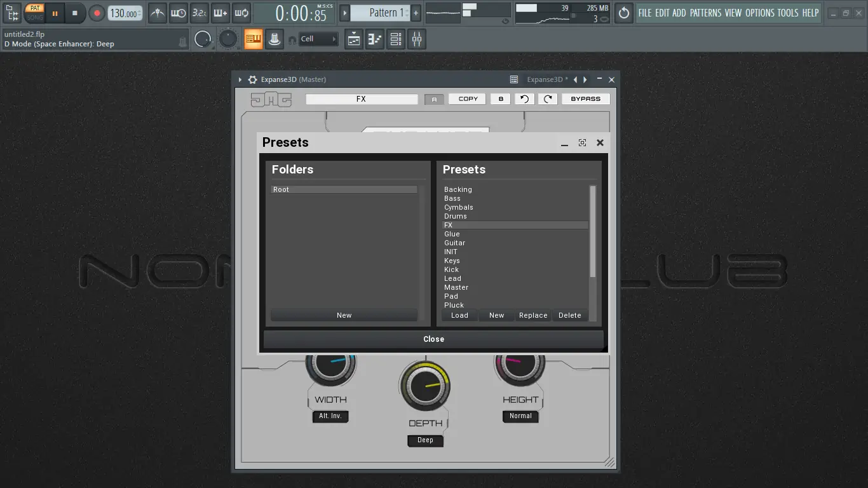The height and width of the screenshot is (488, 868).
Task: Toggle the 3.2.1 countdown before recording
Action: [x=200, y=13]
